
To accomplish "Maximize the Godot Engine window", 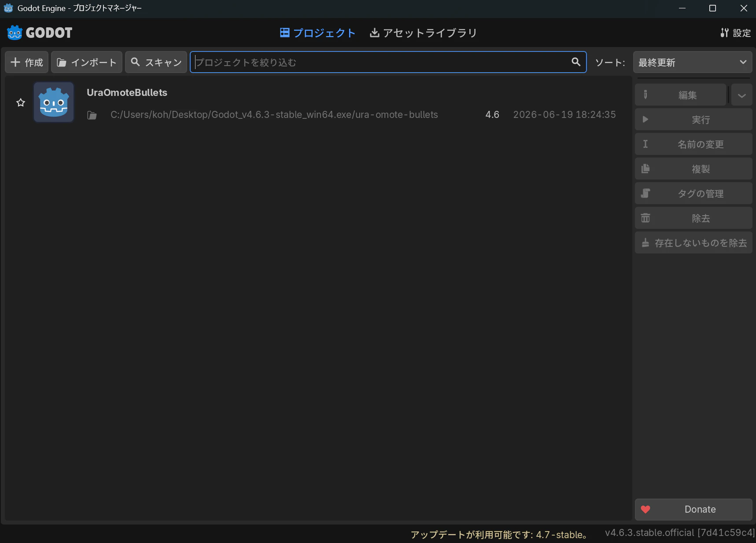I will pyautogui.click(x=712, y=8).
